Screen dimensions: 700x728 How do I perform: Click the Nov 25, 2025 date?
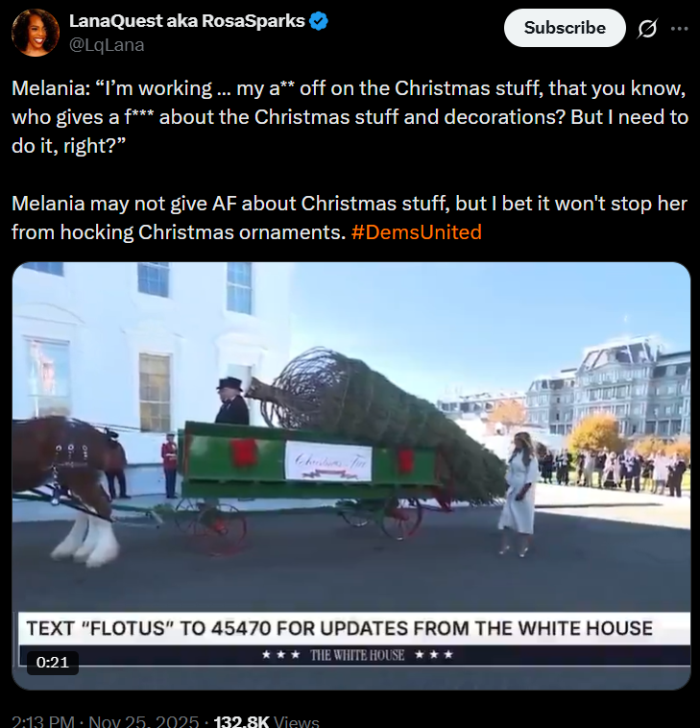click(143, 722)
